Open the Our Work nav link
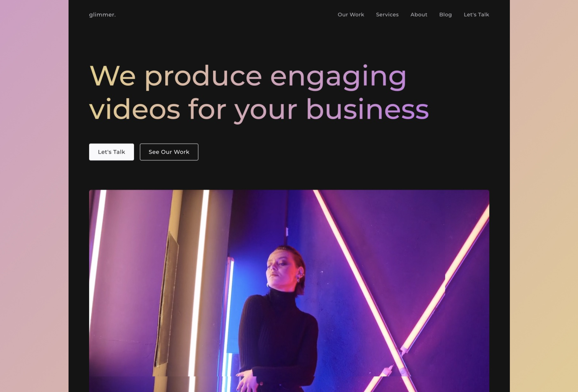 tap(351, 15)
